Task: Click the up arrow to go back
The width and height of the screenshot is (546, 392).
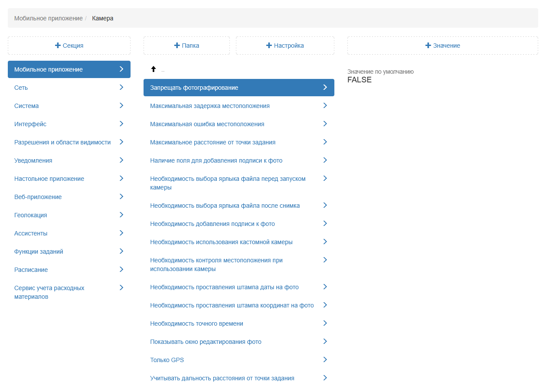Action: pos(153,69)
